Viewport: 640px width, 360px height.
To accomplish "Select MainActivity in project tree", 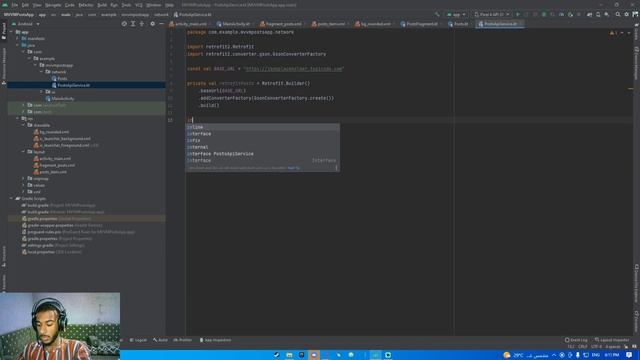I will (x=60, y=98).
